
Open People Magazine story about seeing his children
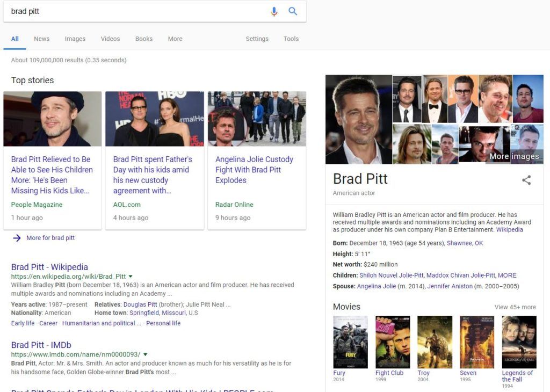pyautogui.click(x=52, y=175)
